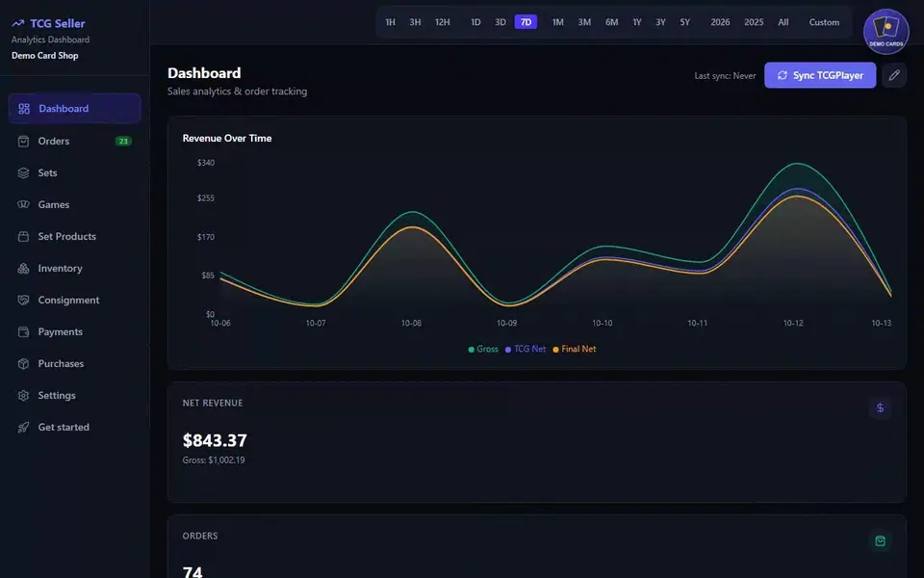Click the Set Products box icon
Image resolution: width=924 pixels, height=578 pixels.
click(x=23, y=237)
